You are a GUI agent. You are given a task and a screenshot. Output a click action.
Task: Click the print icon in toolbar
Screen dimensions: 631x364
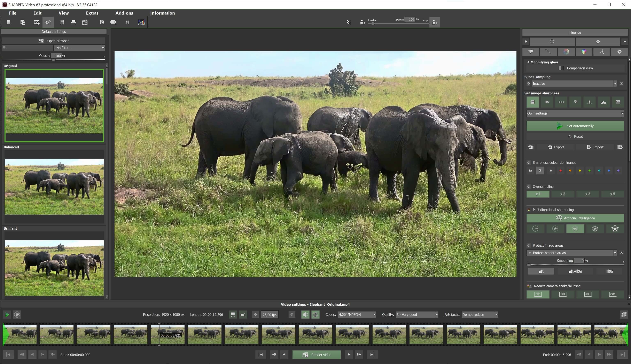coord(73,22)
